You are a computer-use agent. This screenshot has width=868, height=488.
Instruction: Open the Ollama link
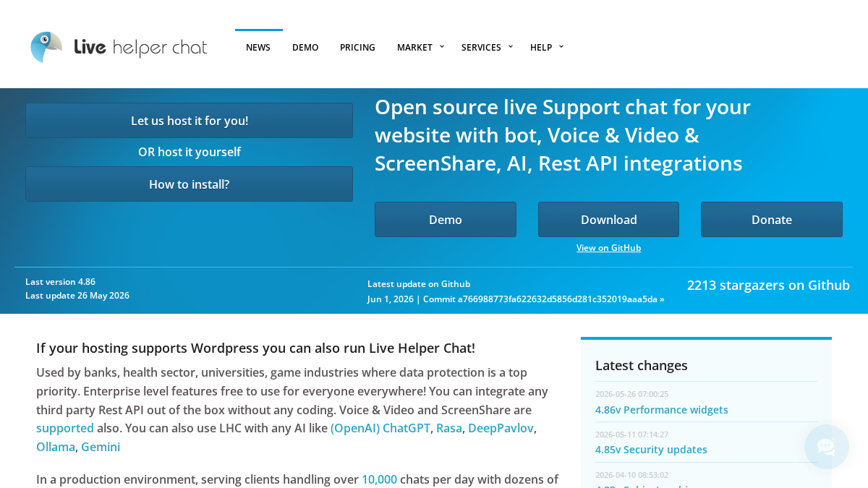(56, 447)
